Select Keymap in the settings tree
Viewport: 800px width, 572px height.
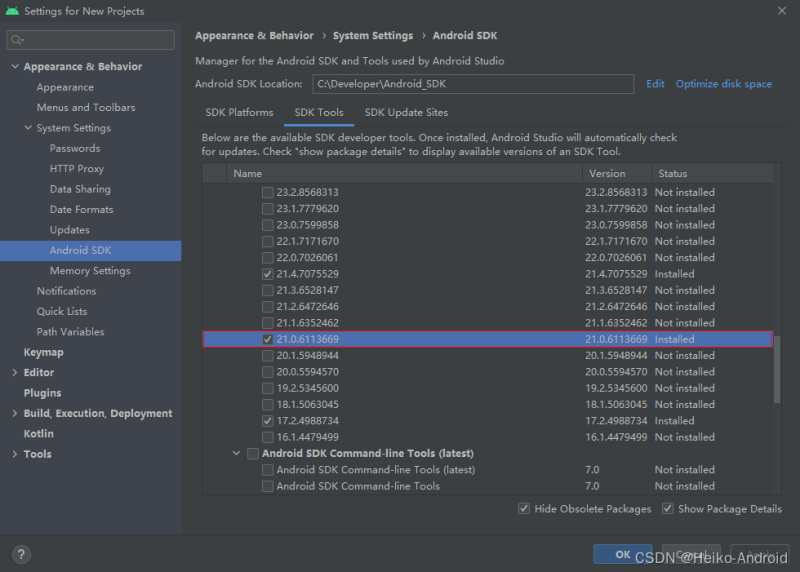tap(43, 353)
